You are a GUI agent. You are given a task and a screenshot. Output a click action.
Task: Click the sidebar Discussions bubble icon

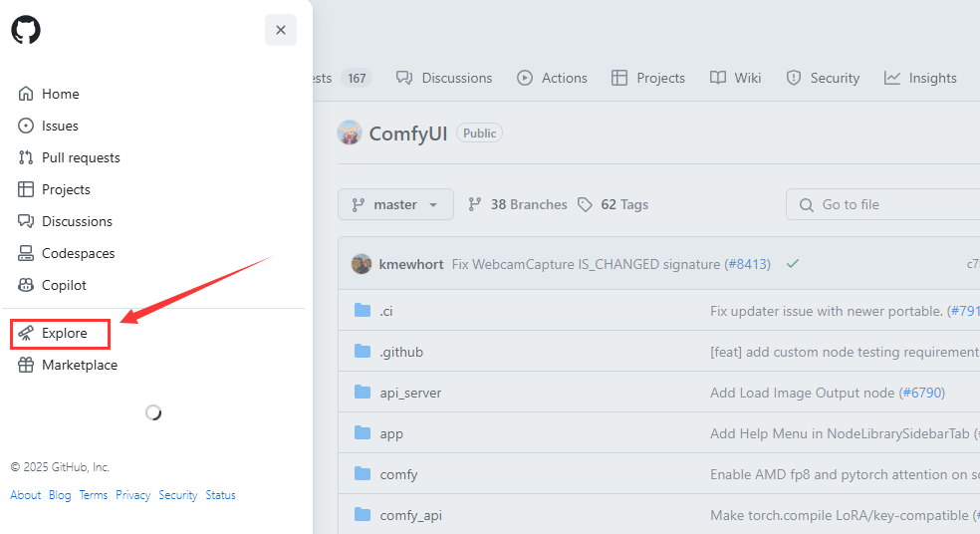[x=26, y=221]
